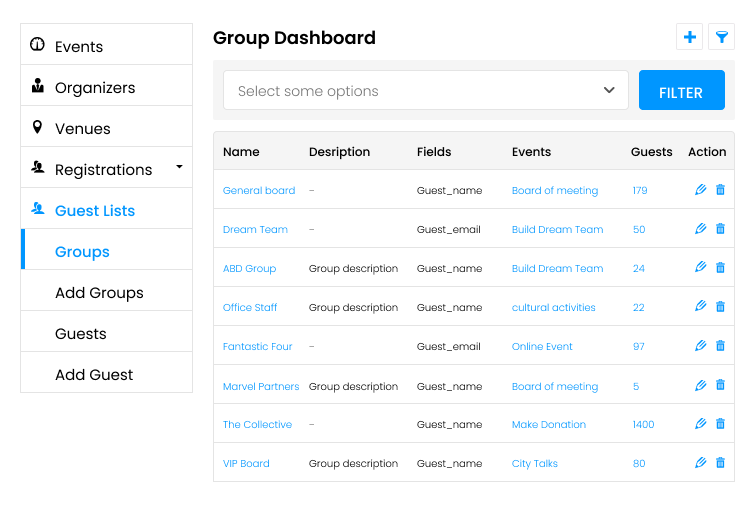Viewport: 755px width, 505px height.
Task: Delete the General board group
Action: [720, 190]
